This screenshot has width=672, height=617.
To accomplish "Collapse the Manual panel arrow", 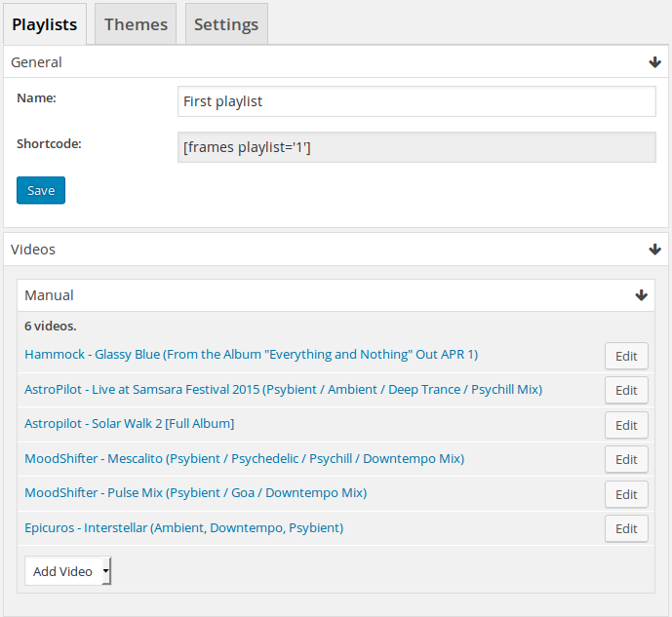I will (x=641, y=295).
